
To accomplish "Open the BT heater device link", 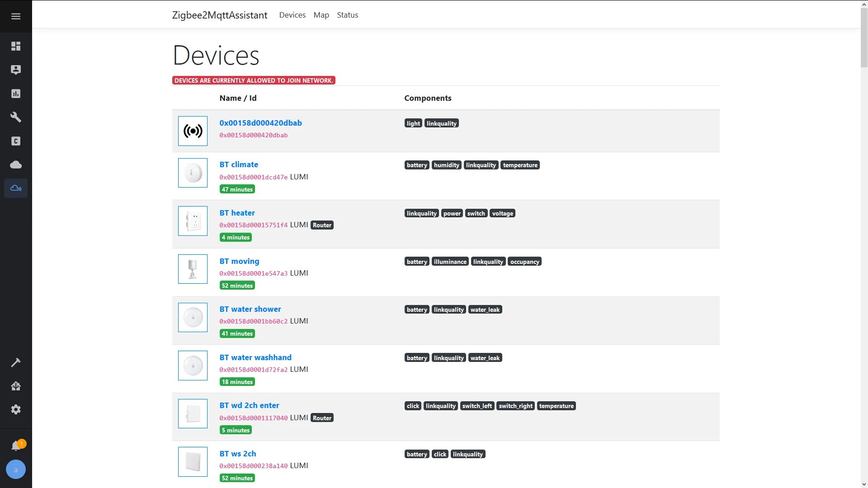I will pos(237,213).
